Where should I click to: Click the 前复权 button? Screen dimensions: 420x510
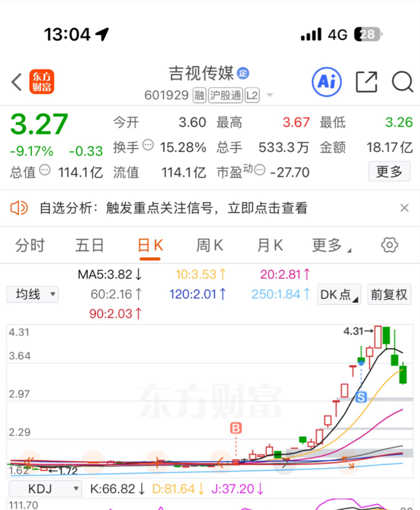click(x=389, y=294)
